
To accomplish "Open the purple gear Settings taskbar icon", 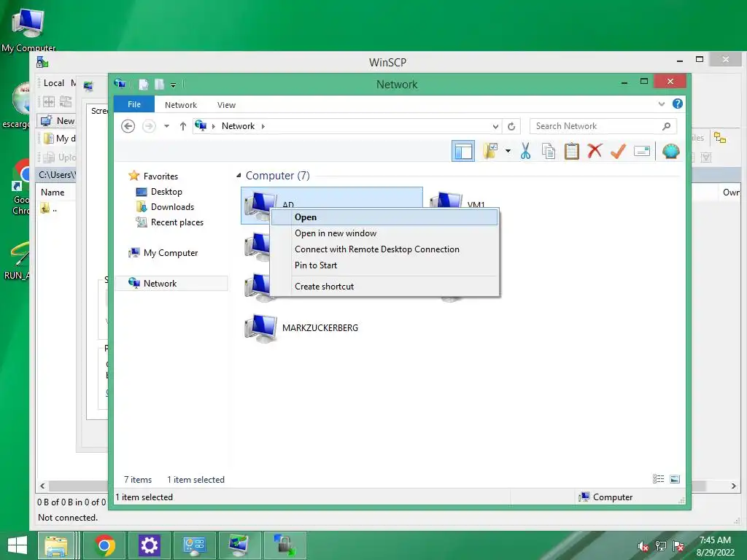I will click(x=149, y=545).
